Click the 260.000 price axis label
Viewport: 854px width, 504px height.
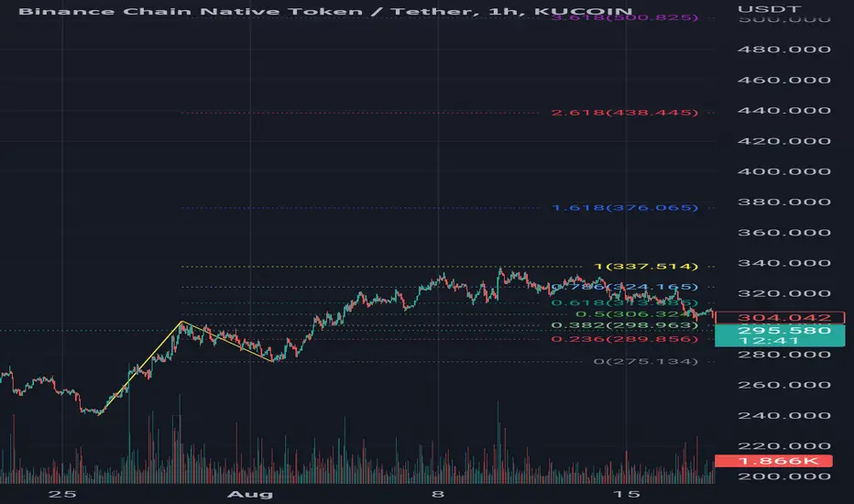pos(784,385)
